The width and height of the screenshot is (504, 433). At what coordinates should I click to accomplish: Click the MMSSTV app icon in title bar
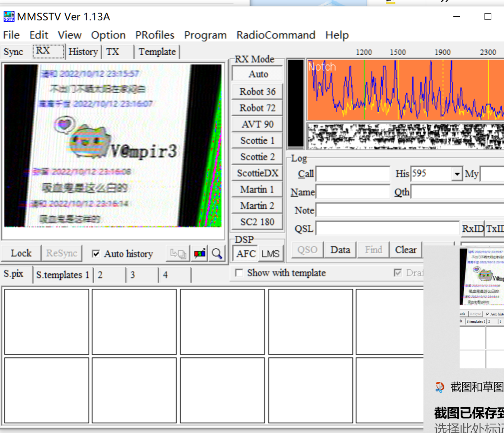pos(9,17)
